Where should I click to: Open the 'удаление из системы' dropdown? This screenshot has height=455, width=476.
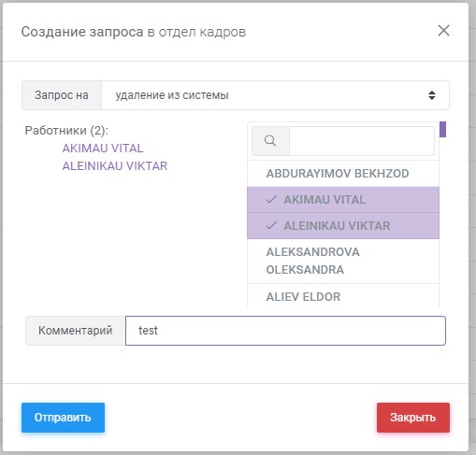pyautogui.click(x=276, y=95)
